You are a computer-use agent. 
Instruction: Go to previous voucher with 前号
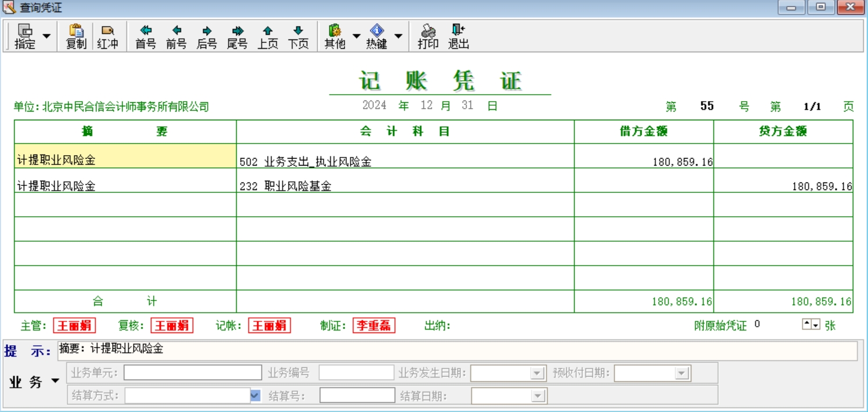click(176, 36)
